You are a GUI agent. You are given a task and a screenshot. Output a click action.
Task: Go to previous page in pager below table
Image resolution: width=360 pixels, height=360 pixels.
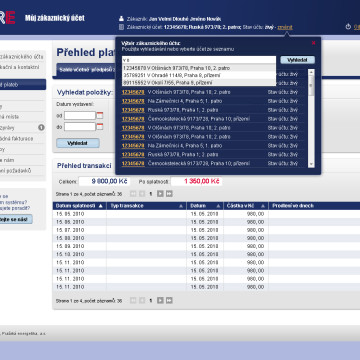point(142,300)
